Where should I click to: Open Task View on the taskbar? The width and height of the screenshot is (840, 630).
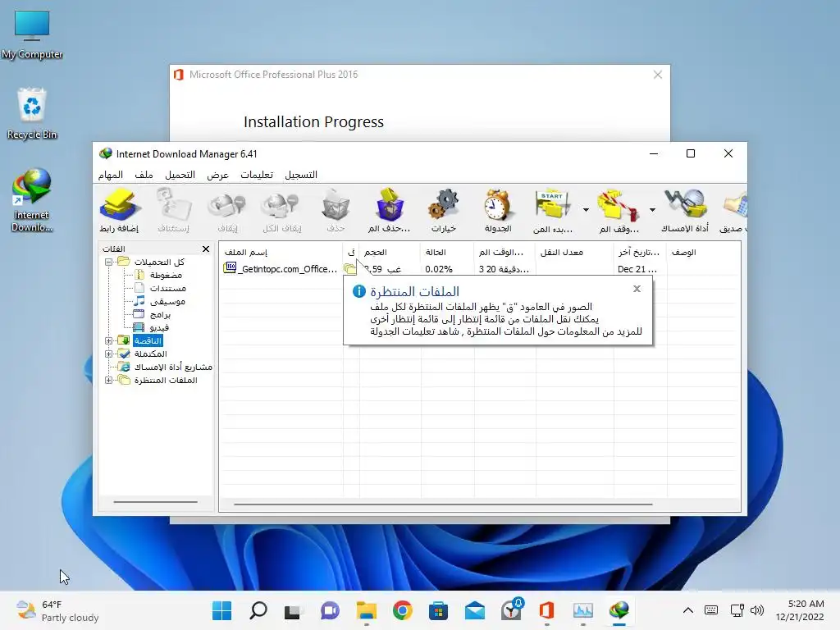(294, 610)
